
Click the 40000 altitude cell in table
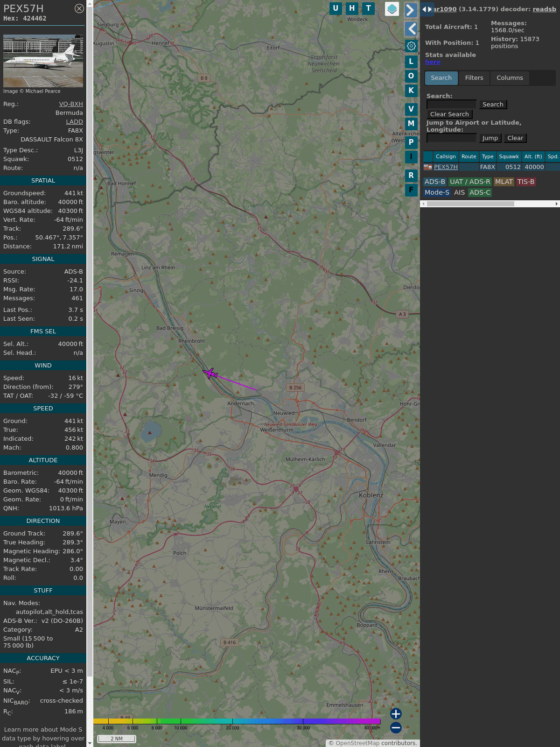point(534,167)
